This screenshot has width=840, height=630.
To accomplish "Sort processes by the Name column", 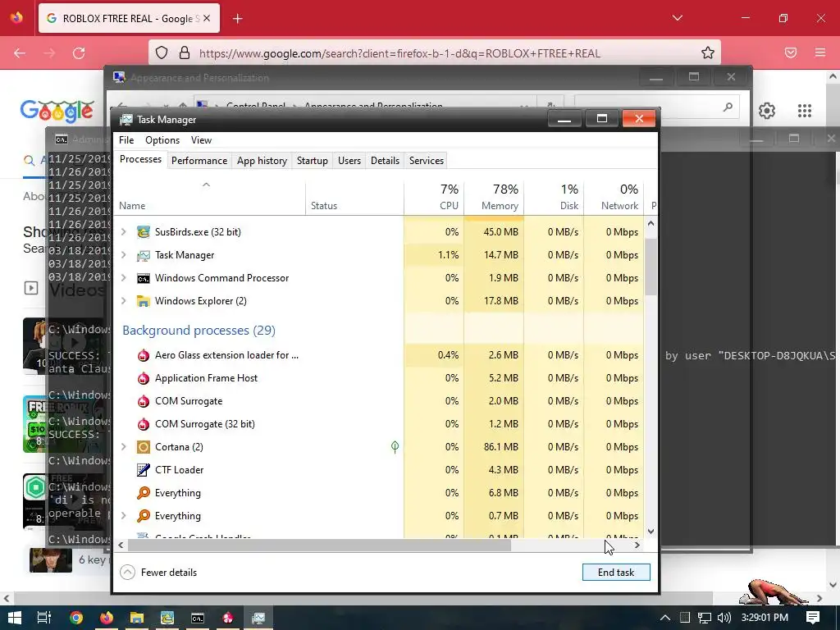I will pos(209,197).
